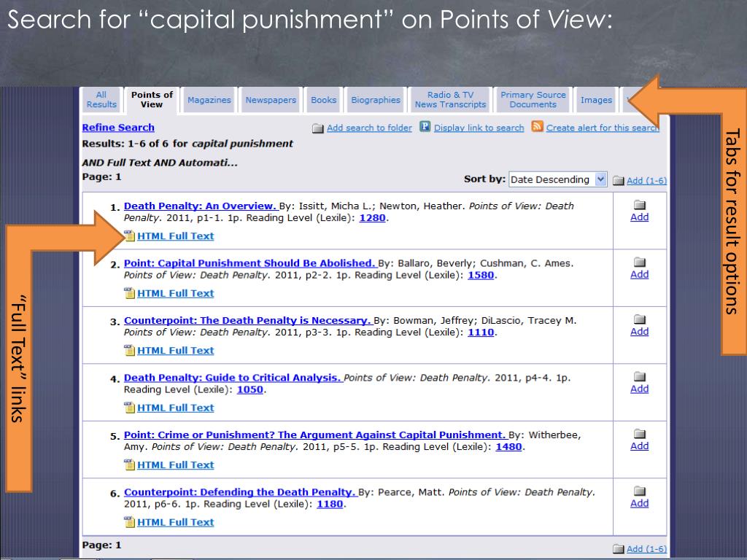Click HTML document icon for Capital Punishment Should Be Abolished

(x=130, y=293)
